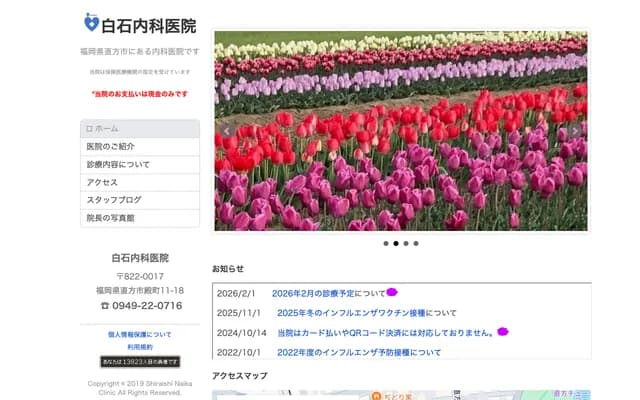
Task: Go to the previous slide using left arrow
Action: [226, 131]
